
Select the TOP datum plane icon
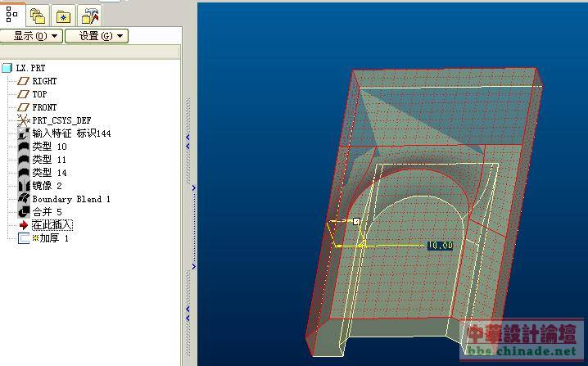pos(23,94)
